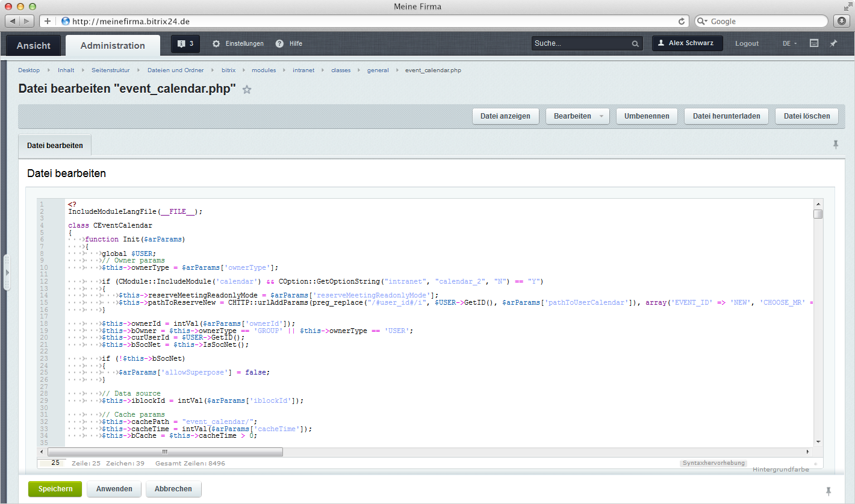This screenshot has height=504, width=855.
Task: Open the classes breadcrumb folder
Action: tap(341, 70)
